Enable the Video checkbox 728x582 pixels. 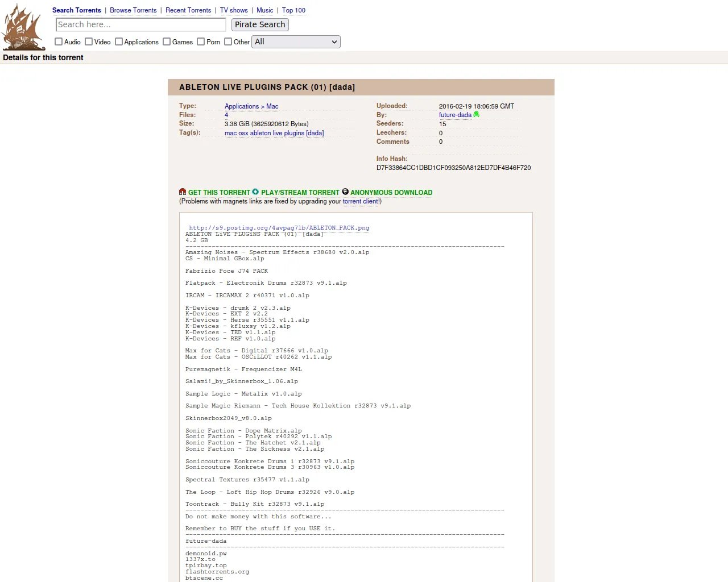(x=89, y=41)
